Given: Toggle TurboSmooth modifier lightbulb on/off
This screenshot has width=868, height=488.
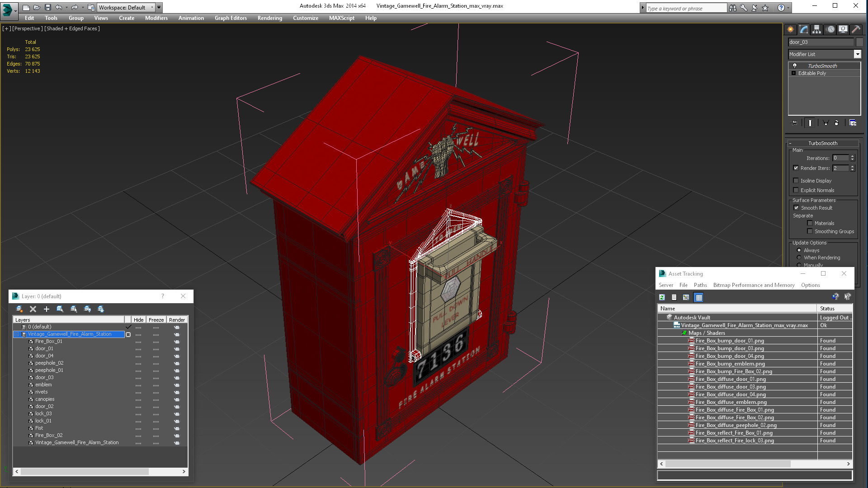Looking at the screenshot, I should click(x=795, y=66).
